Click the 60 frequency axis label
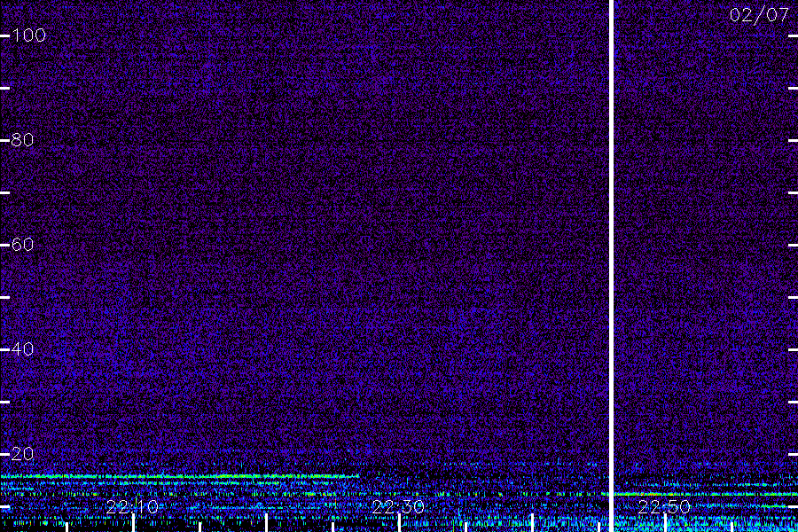This screenshot has height=532, width=798. click(x=22, y=245)
